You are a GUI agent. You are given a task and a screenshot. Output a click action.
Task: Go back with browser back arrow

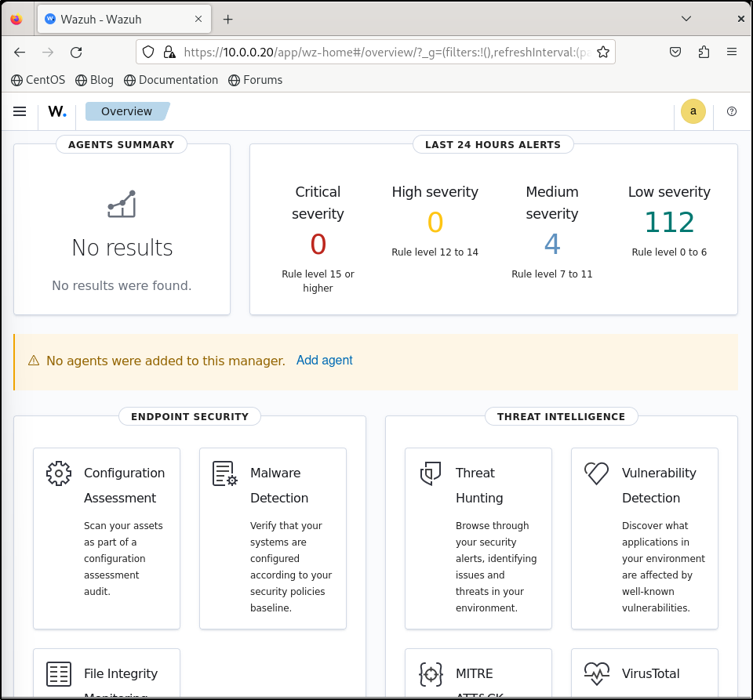pyautogui.click(x=20, y=53)
